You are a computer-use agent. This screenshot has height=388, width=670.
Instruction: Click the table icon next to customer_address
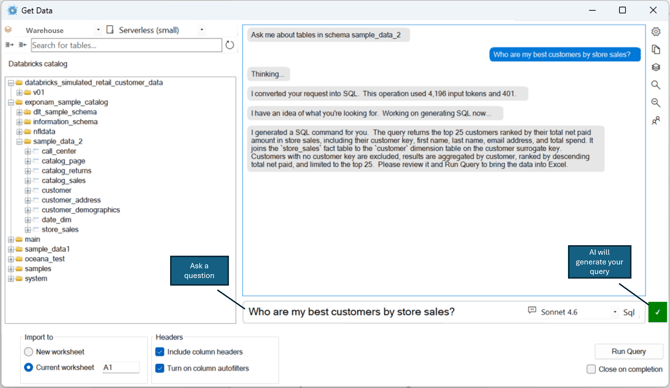(x=36, y=200)
